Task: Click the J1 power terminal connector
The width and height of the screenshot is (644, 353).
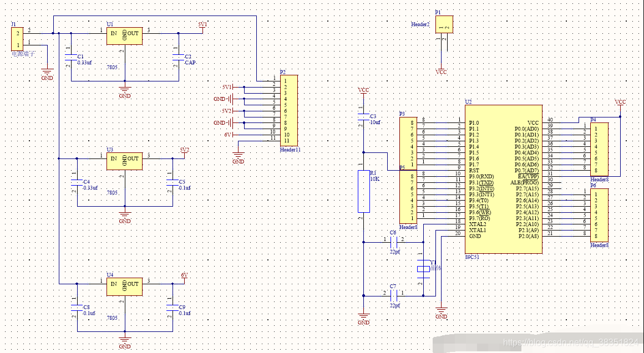Action: pos(17,39)
